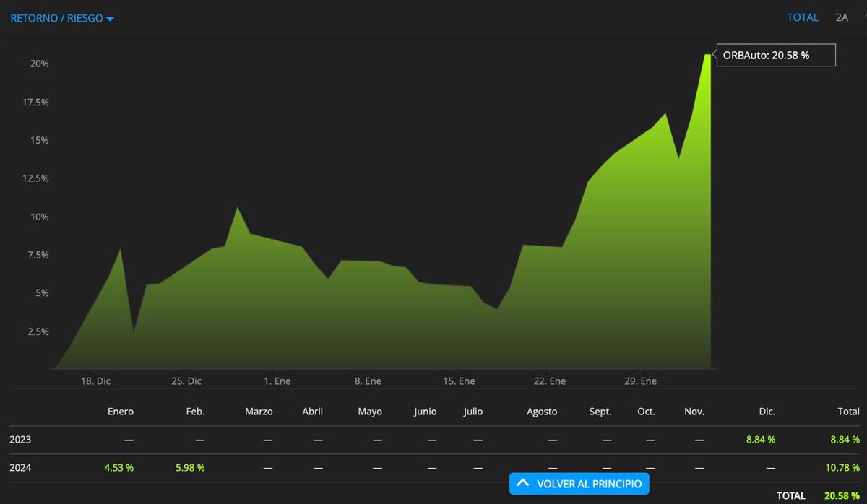867x504 pixels.
Task: Click the ORBAuto: 20.58 % tooltip
Action: pos(775,55)
